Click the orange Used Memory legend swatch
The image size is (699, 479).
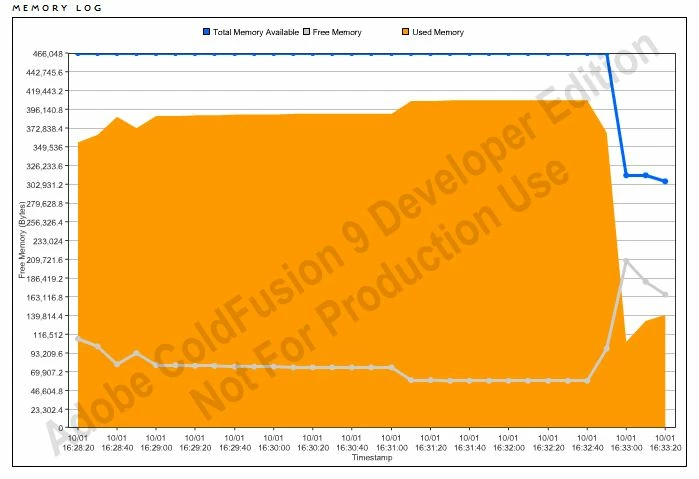point(406,32)
